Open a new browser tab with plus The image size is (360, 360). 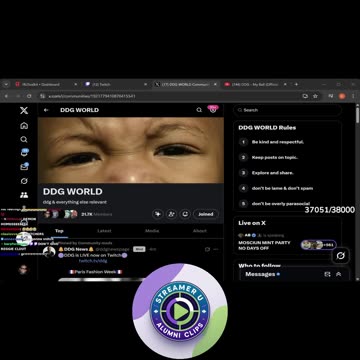pyautogui.click(x=296, y=84)
